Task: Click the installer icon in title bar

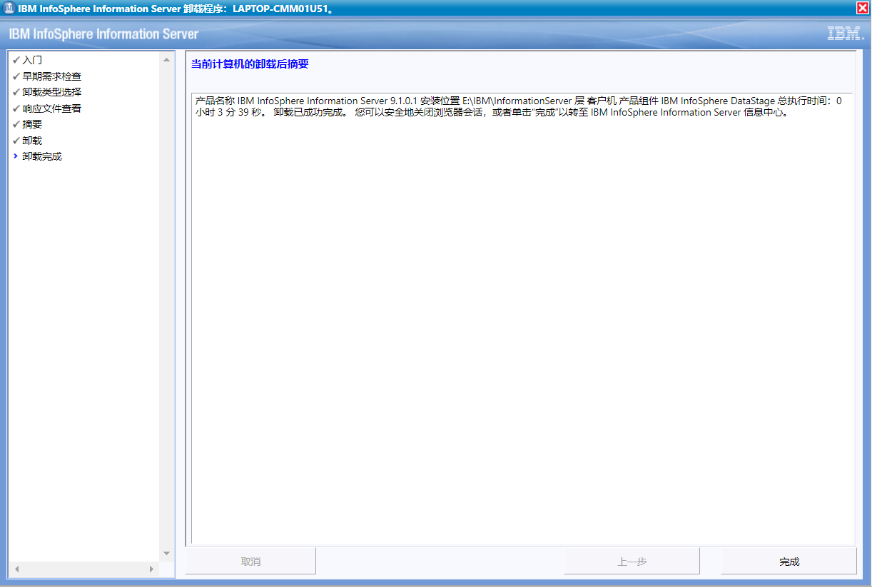Action: click(9, 8)
